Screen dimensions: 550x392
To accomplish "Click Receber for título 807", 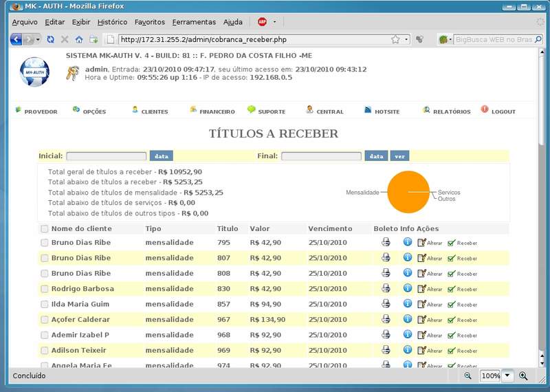I will point(462,259).
